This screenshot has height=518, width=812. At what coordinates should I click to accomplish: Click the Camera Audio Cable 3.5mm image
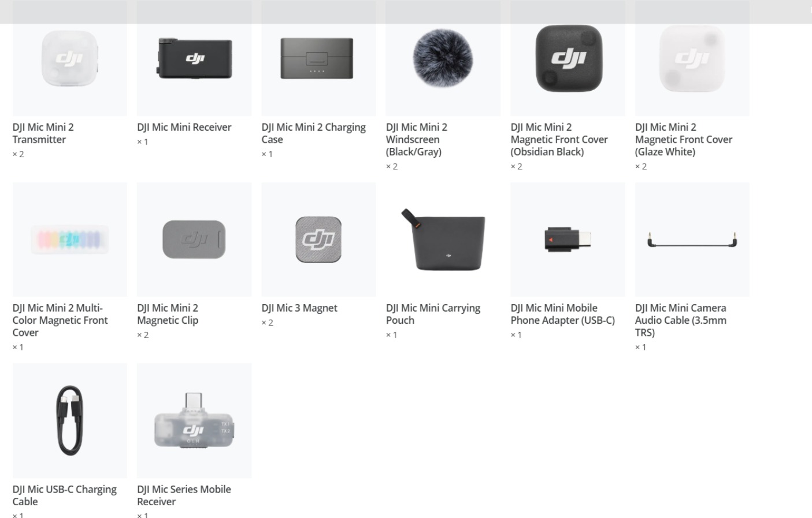coord(692,240)
